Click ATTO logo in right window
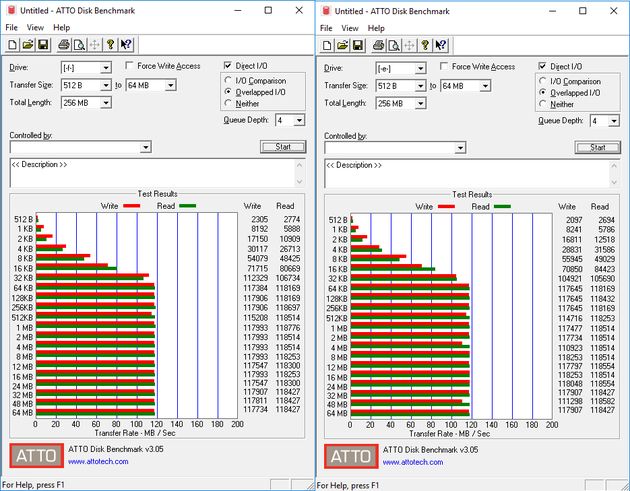This screenshot has width=630, height=491. [x=351, y=456]
